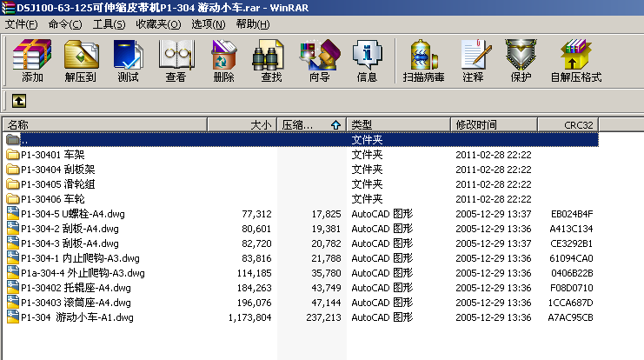
Task: Click CRC32 value A7AC95CB
Action: (570, 317)
